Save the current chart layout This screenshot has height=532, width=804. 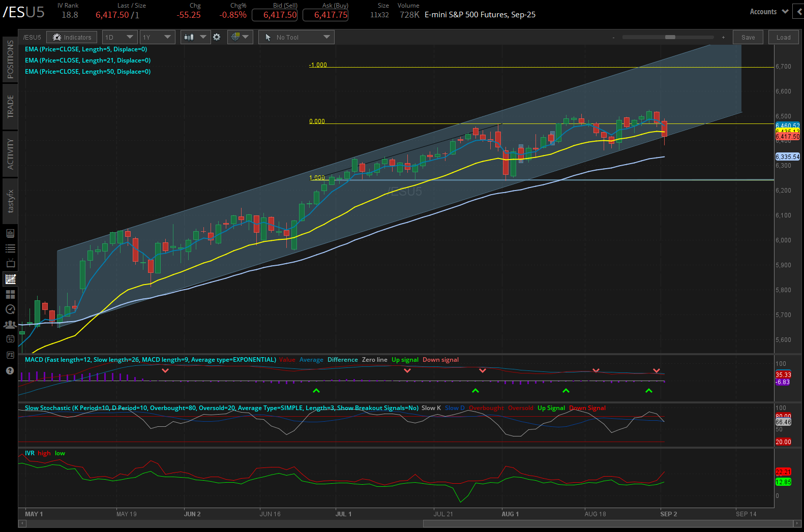tap(748, 37)
